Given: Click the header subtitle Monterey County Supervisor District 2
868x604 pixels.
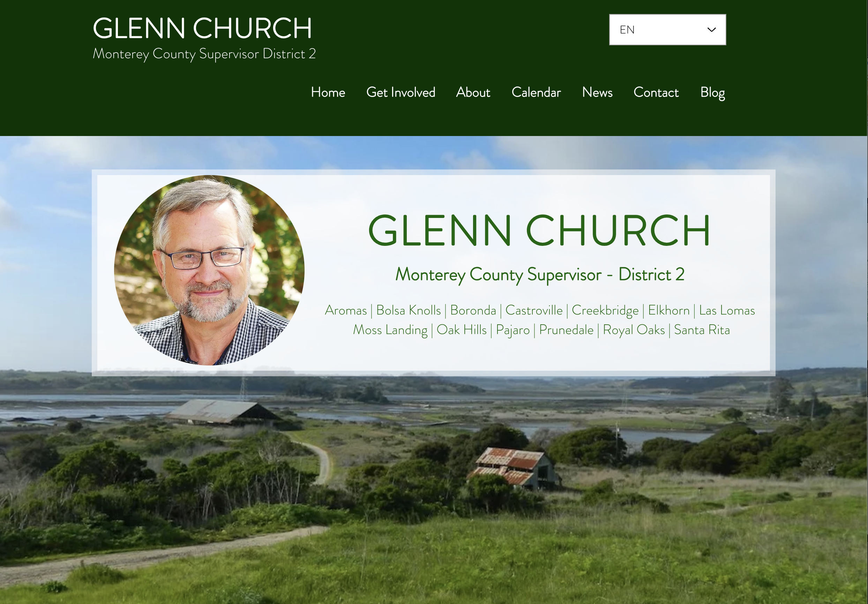Looking at the screenshot, I should pos(204,54).
